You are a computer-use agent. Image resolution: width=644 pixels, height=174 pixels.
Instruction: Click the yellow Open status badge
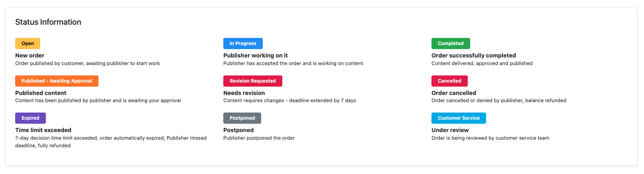coord(28,43)
